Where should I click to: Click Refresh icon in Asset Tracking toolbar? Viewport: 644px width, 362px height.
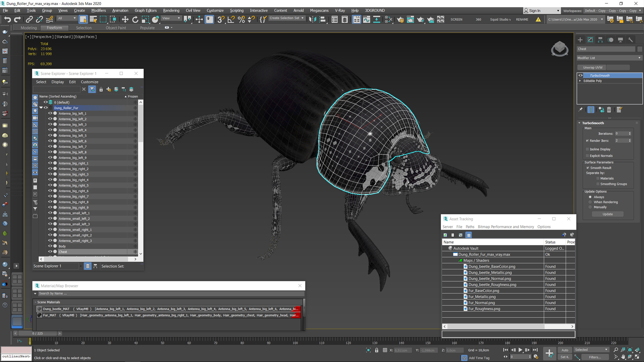pyautogui.click(x=445, y=235)
